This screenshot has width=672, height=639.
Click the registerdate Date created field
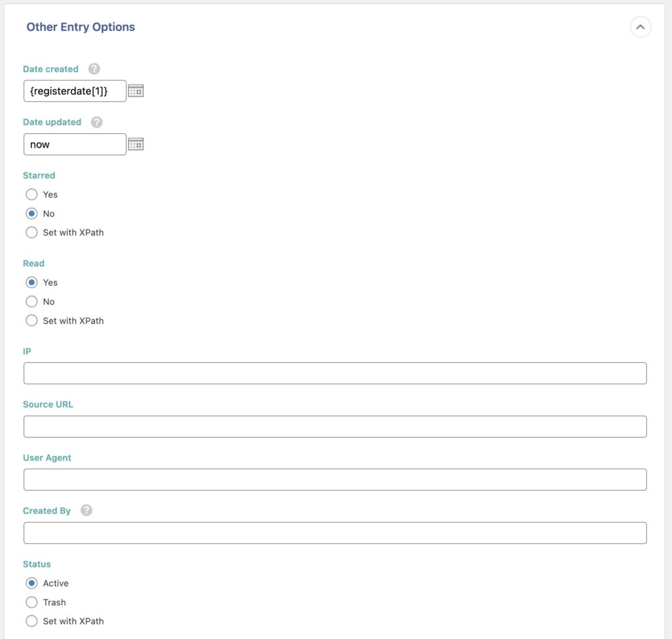pos(74,91)
